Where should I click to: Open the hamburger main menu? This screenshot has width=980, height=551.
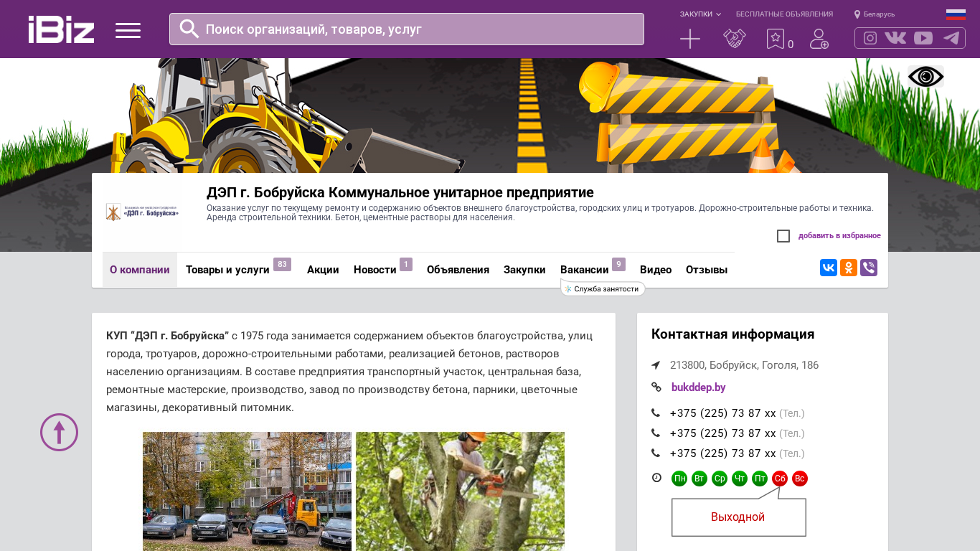(128, 30)
